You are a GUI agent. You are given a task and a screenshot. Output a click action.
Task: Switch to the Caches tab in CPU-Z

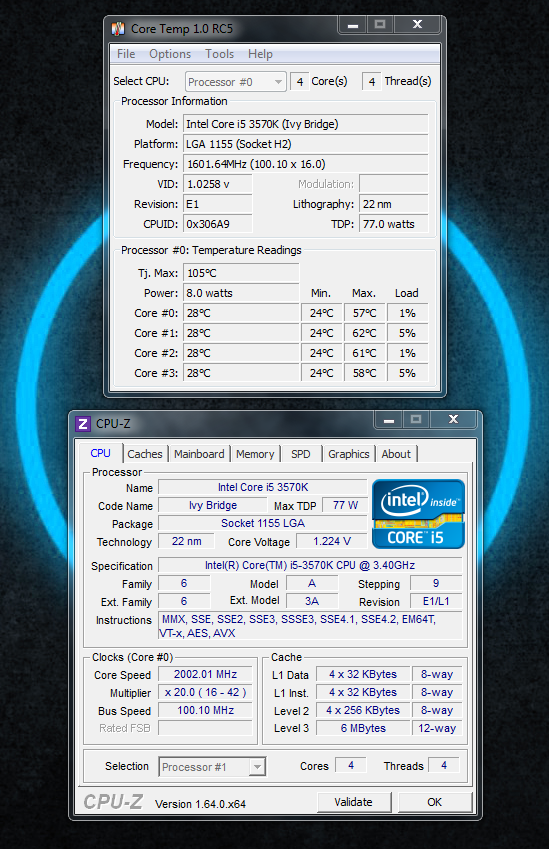[x=145, y=454]
